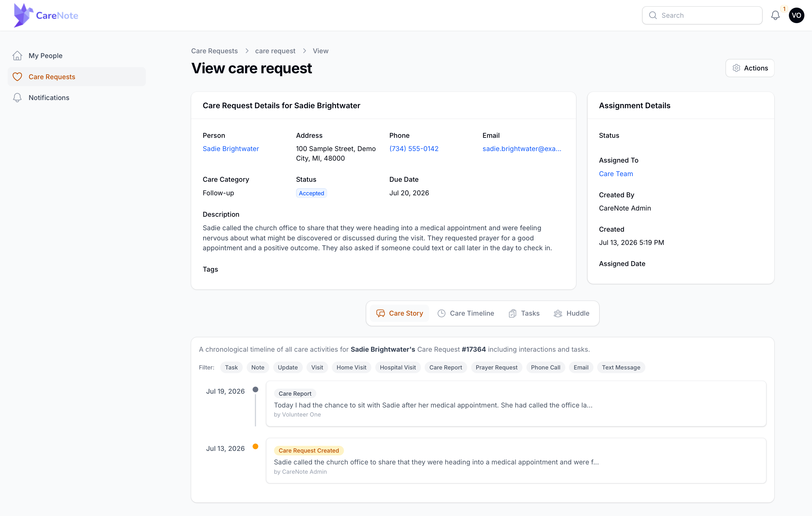The height and width of the screenshot is (516, 812).
Task: Click the Tasks clipboard icon
Action: click(513, 313)
